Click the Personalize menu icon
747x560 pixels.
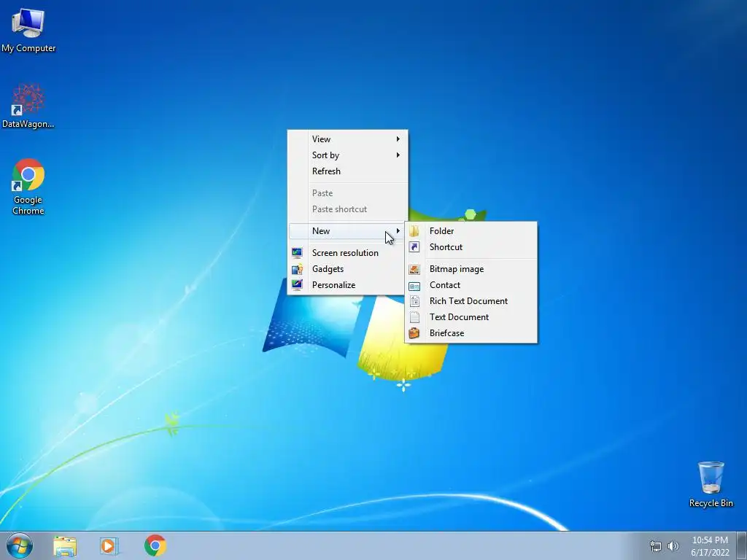[297, 285]
